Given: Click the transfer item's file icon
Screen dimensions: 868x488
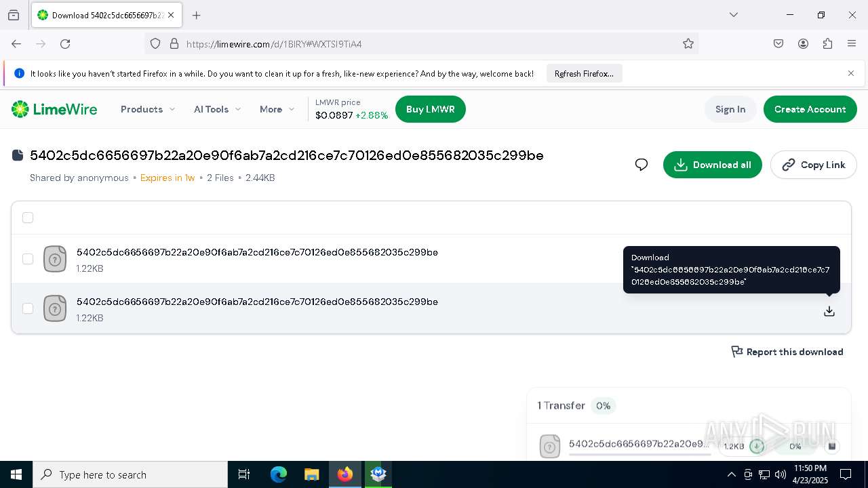Looking at the screenshot, I should [x=550, y=446].
